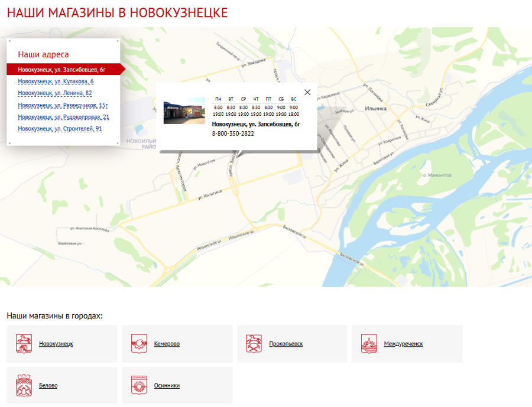Click the phone number 8-800-350-2822

(231, 133)
